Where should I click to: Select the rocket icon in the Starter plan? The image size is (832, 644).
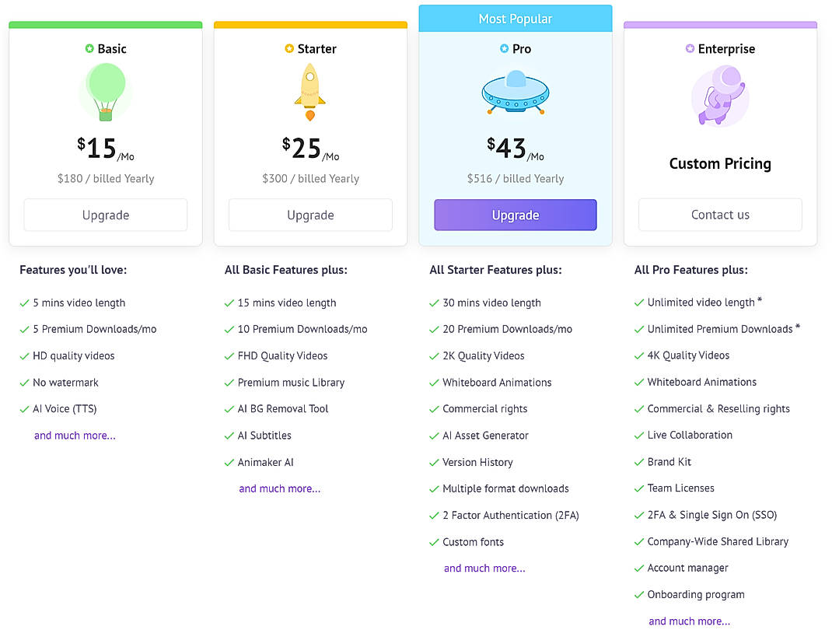pos(310,92)
